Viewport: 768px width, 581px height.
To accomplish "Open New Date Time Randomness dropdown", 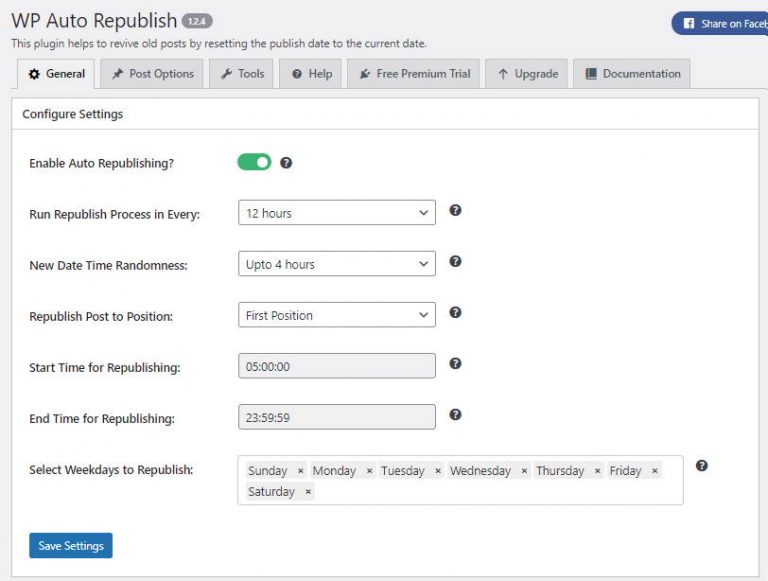I will coord(337,264).
